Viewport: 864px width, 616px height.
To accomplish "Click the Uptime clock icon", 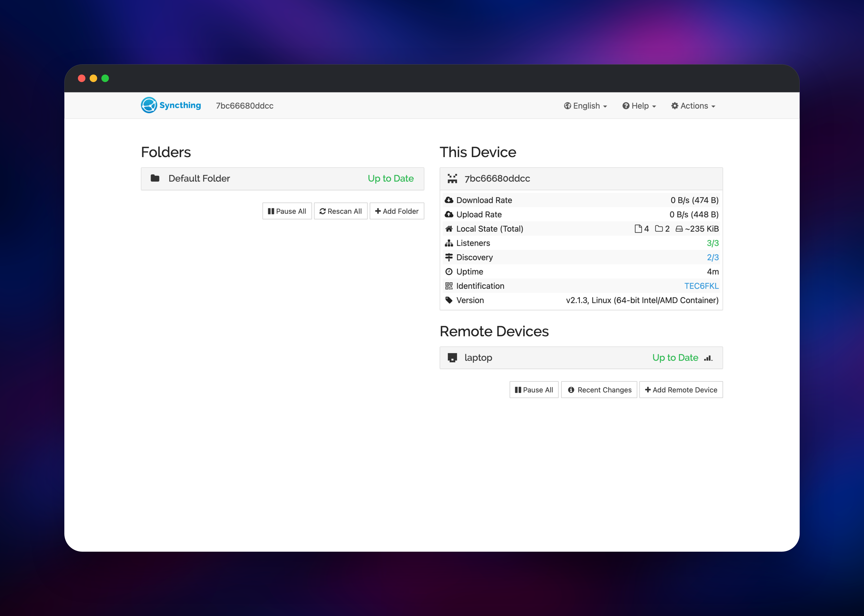I will 449,272.
